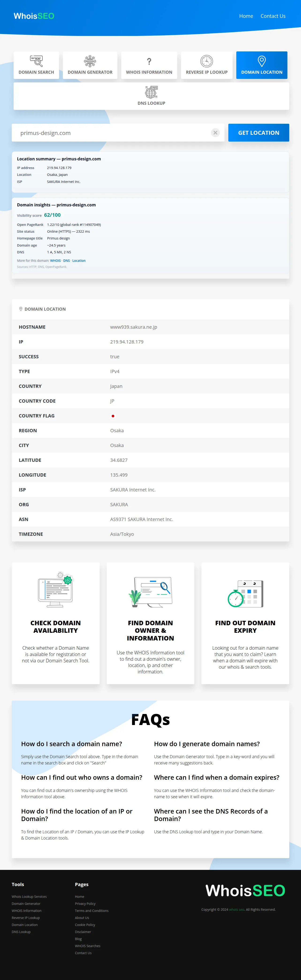
Task: Click the Check Domain Availability card title
Action: (56, 627)
